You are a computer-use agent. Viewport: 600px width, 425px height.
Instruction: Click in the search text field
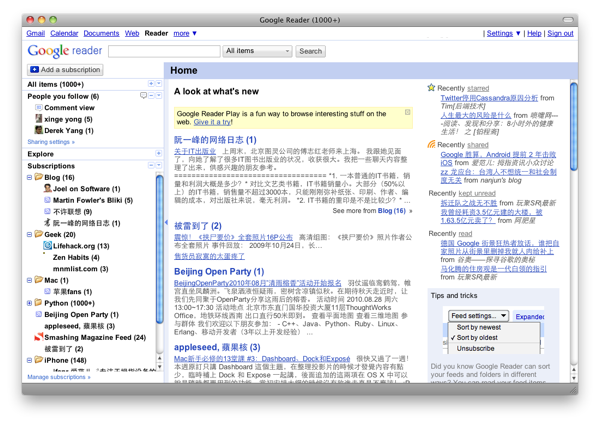pos(163,51)
